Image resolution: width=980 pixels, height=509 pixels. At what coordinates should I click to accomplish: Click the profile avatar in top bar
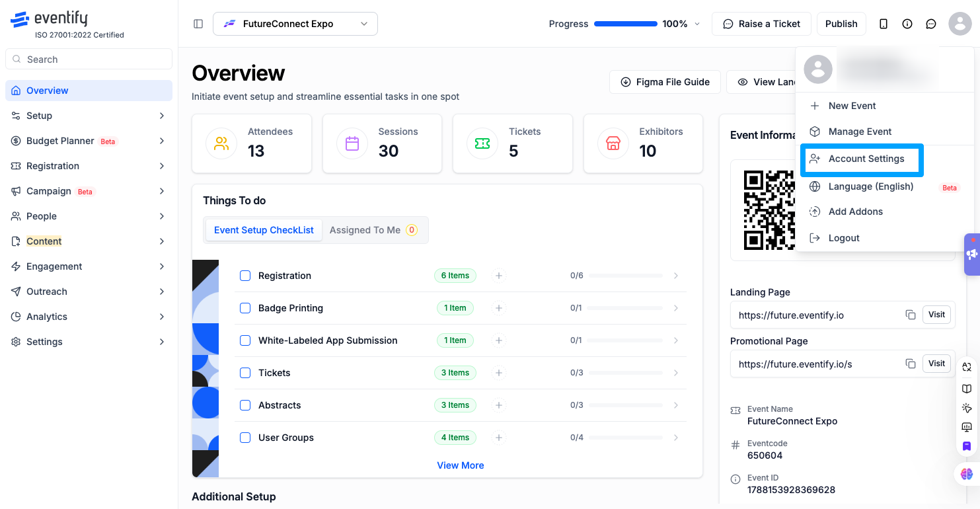(960, 24)
